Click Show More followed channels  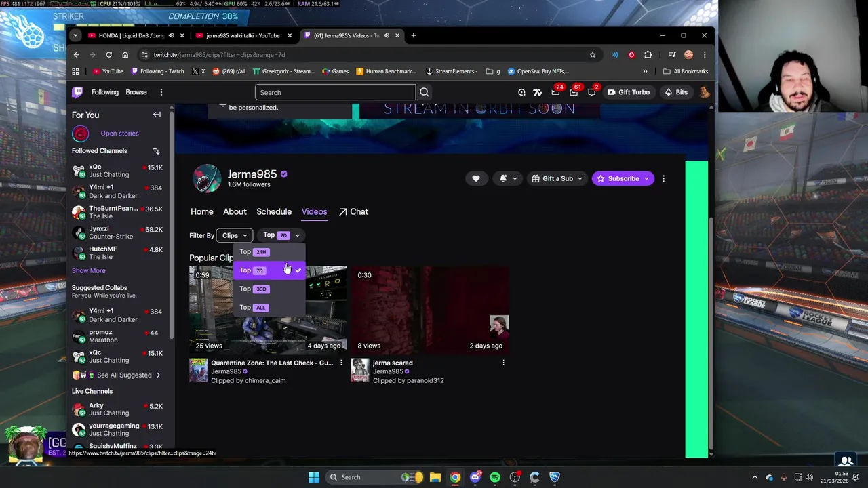coord(89,270)
